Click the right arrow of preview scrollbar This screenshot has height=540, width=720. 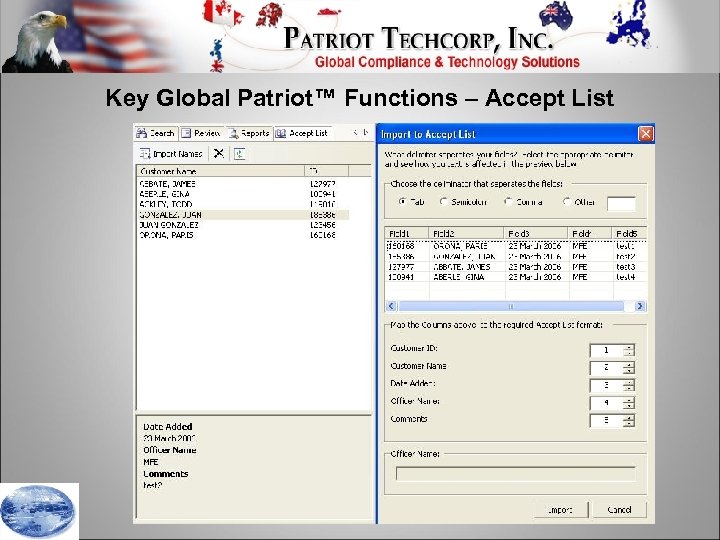(640, 306)
